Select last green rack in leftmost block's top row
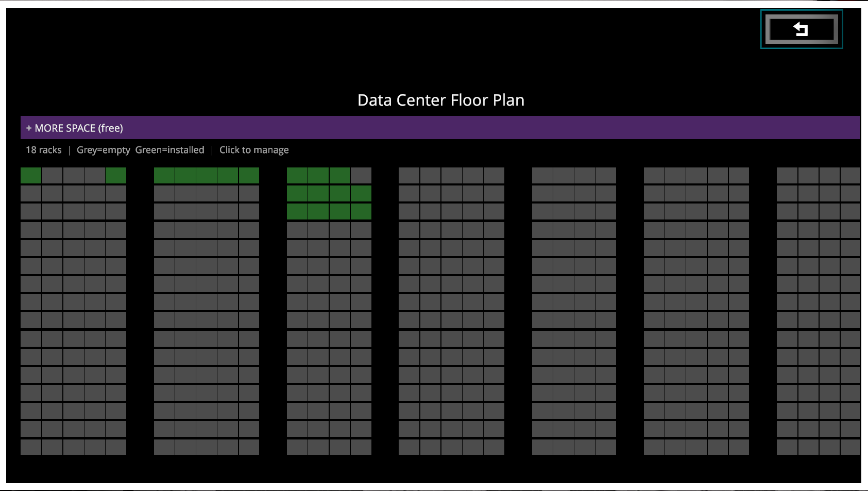The height and width of the screenshot is (491, 868). pos(116,176)
